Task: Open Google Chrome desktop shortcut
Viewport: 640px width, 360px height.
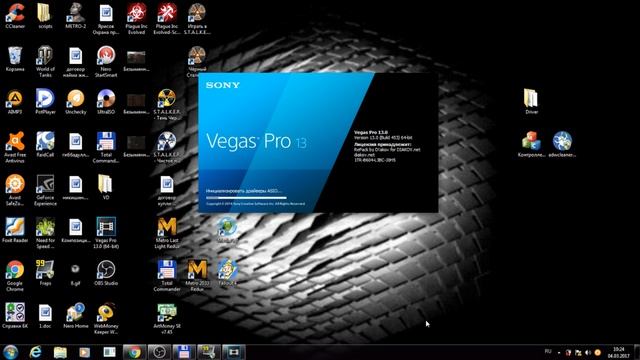Action: [15, 276]
